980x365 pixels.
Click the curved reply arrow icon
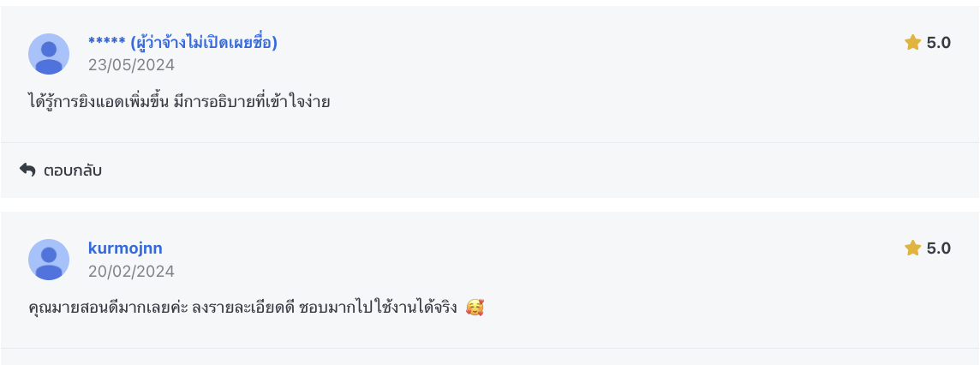tap(27, 170)
